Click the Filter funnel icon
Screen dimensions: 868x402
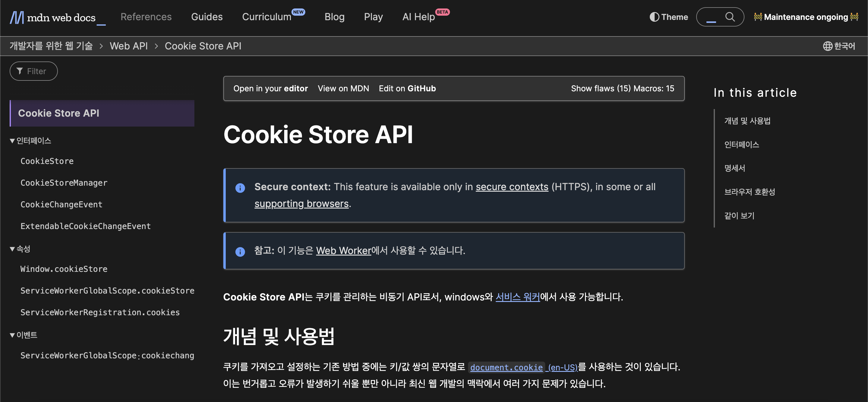[20, 71]
